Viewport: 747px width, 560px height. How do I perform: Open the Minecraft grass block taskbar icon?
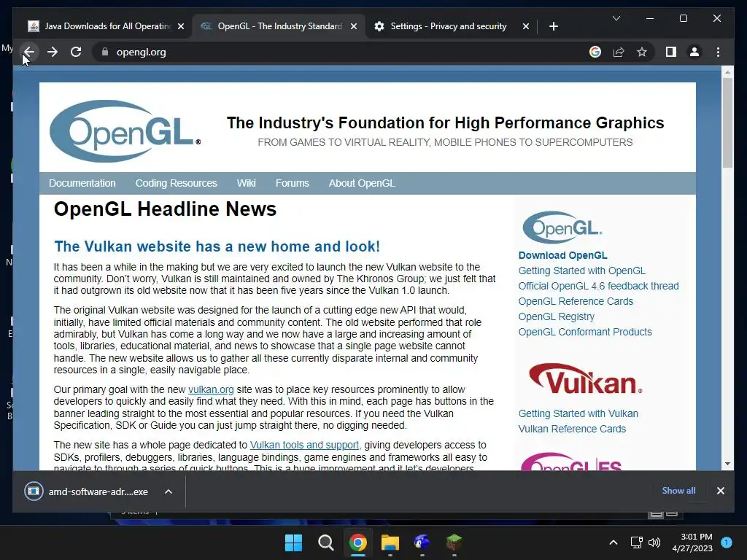(x=454, y=542)
